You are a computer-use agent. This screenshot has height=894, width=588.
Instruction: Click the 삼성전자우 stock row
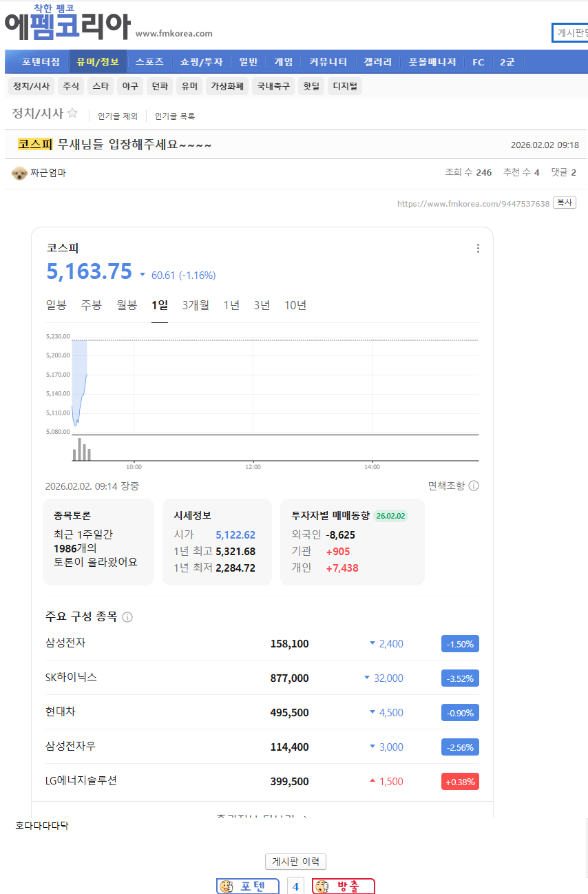pos(262,747)
